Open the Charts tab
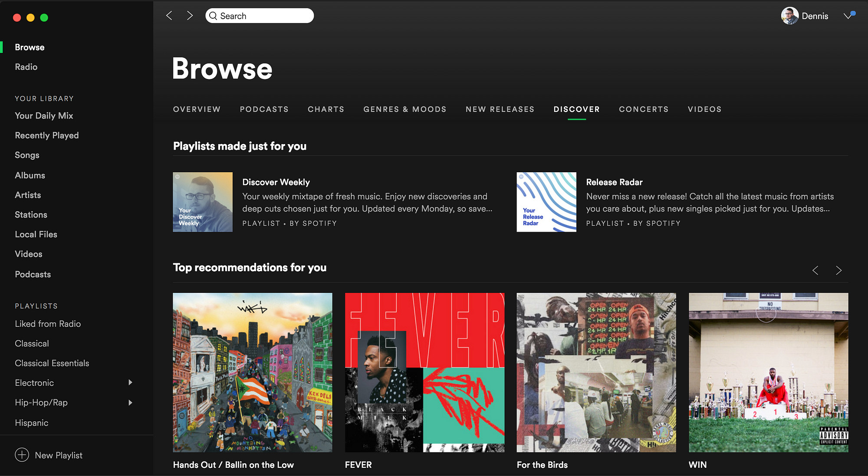This screenshot has height=476, width=868. 326,109
